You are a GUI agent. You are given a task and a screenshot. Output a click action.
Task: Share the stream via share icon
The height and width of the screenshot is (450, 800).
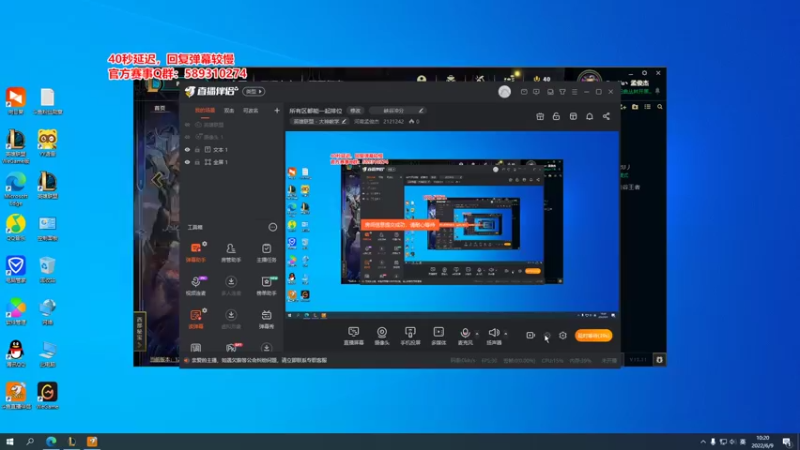tap(606, 116)
